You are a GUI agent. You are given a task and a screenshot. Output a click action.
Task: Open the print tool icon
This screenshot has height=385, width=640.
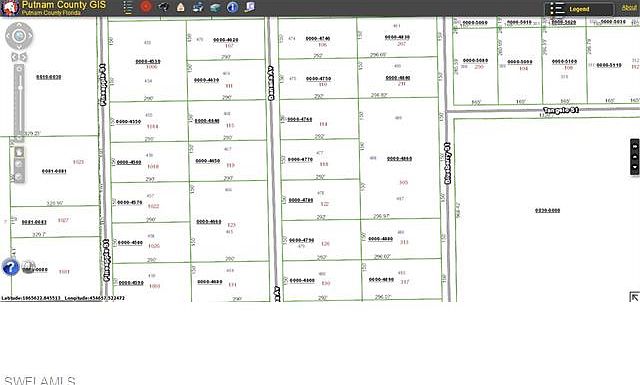[x=198, y=7]
